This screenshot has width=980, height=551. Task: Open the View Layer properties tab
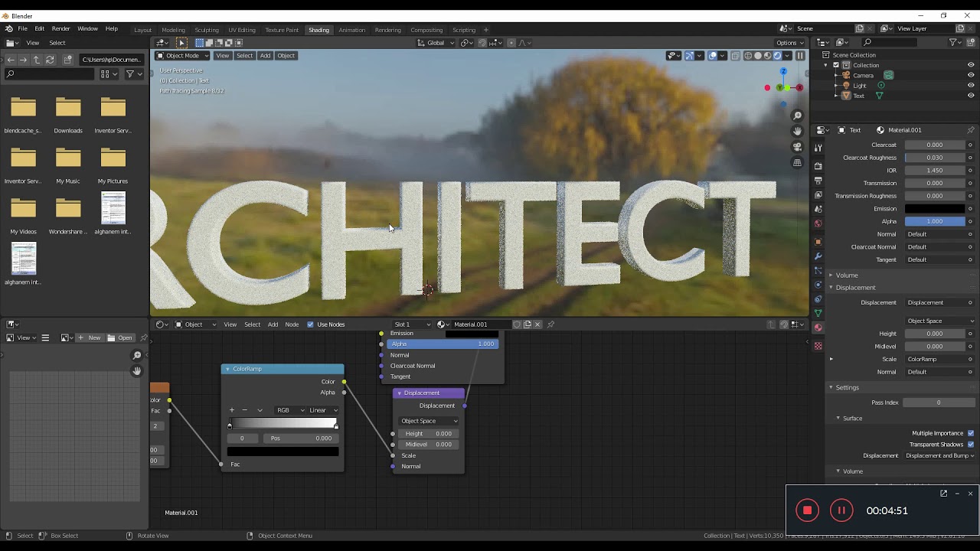click(818, 194)
